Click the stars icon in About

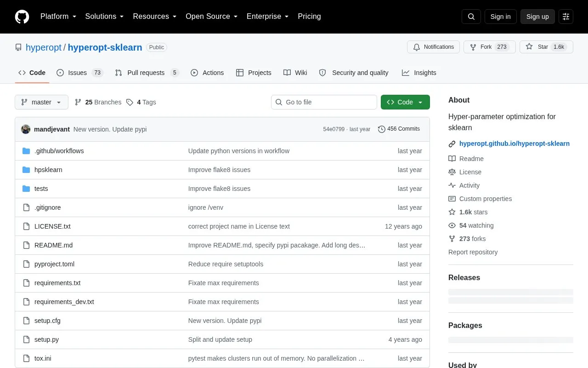point(452,212)
